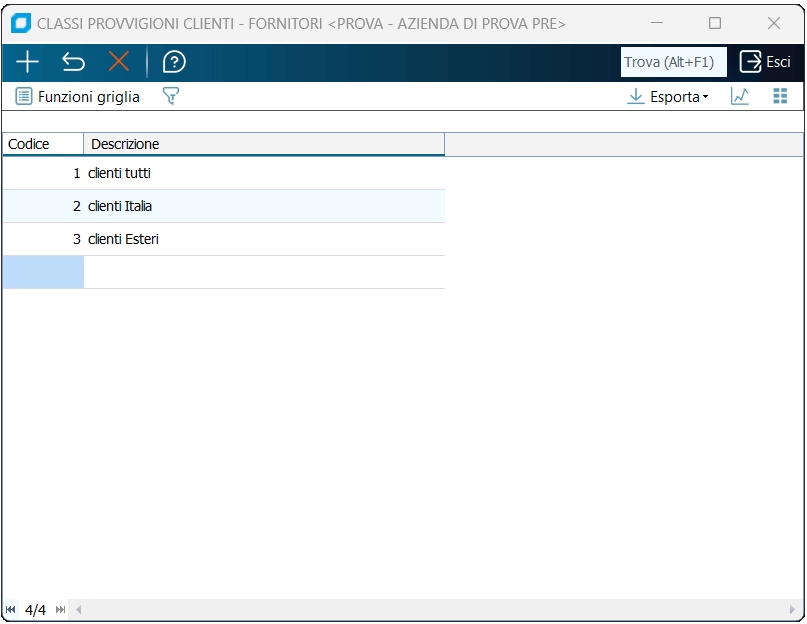Click the empty new-row Codice cell
This screenshot has width=807, height=624.
coord(43,272)
